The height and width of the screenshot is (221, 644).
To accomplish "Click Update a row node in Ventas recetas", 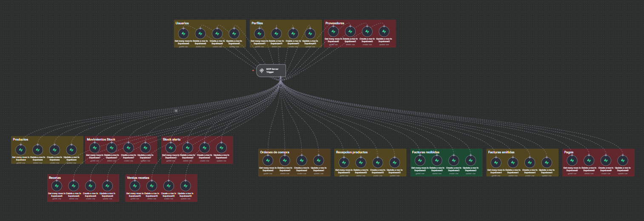I will pos(185,186).
